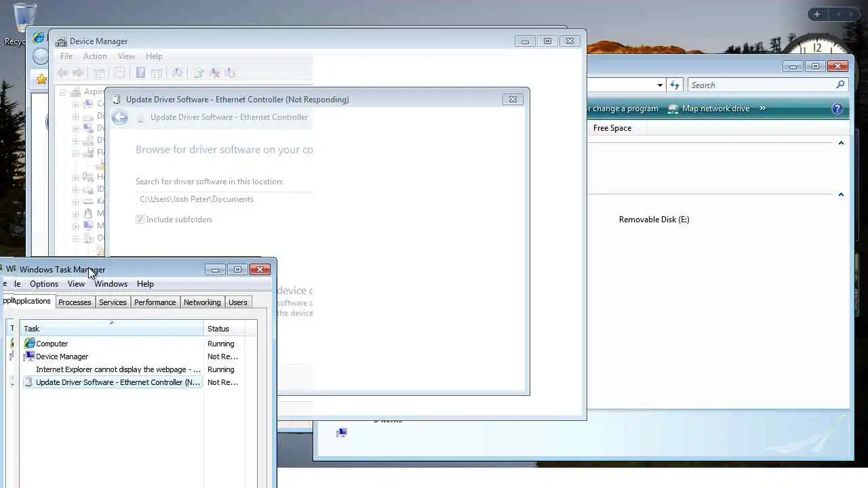Image resolution: width=868 pixels, height=488 pixels.
Task: Open the Options menu in Task Manager
Action: pos(44,284)
